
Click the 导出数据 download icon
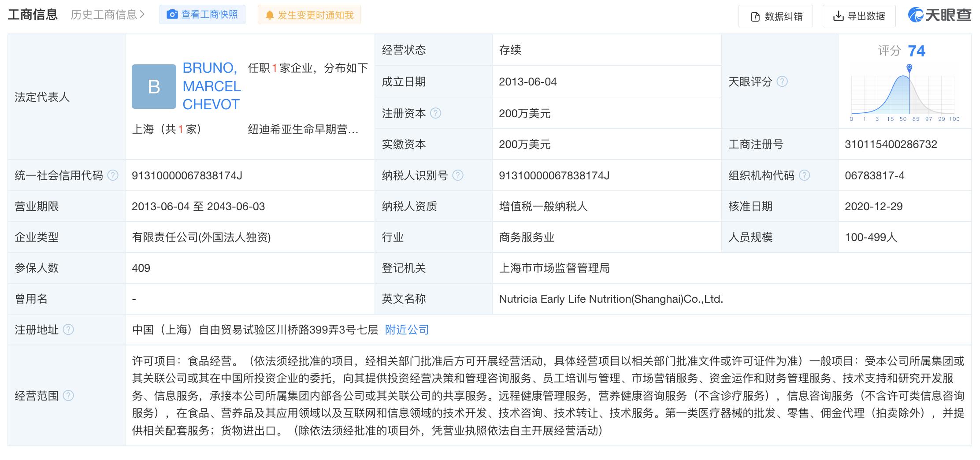coord(837,16)
